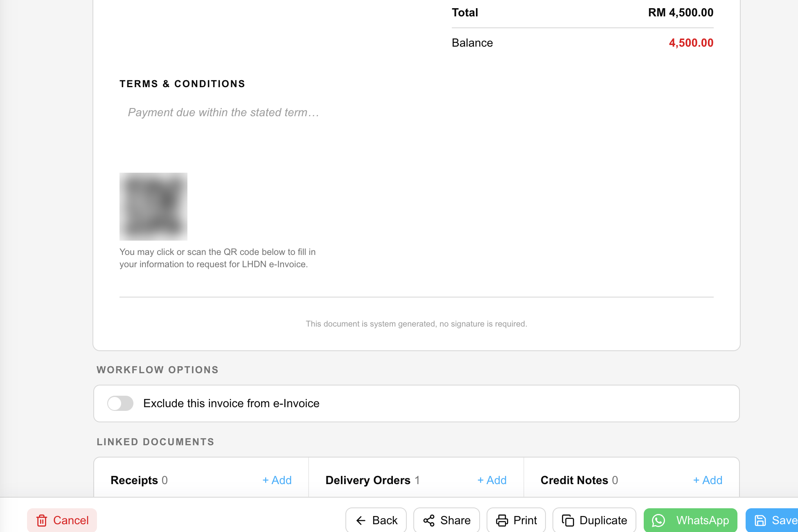Click the Delivery Orders heading
The height and width of the screenshot is (532, 798).
pos(368,480)
